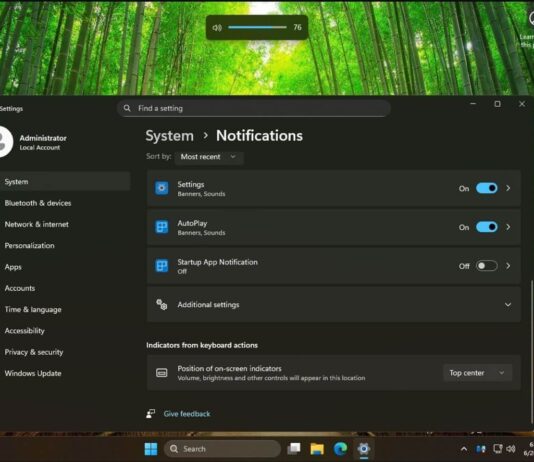Click the Startup App Notification icon
This screenshot has height=462, width=534.
[x=161, y=266]
